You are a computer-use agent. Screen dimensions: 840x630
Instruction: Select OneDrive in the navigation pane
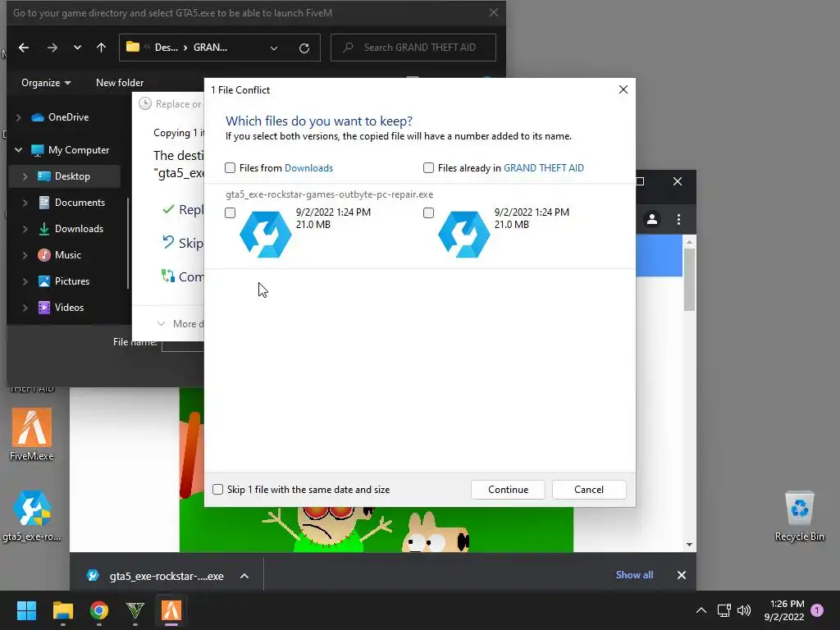coord(60,117)
